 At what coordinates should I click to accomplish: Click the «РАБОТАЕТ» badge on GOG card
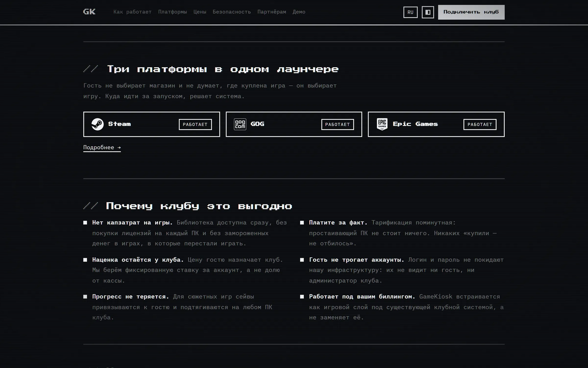(338, 124)
